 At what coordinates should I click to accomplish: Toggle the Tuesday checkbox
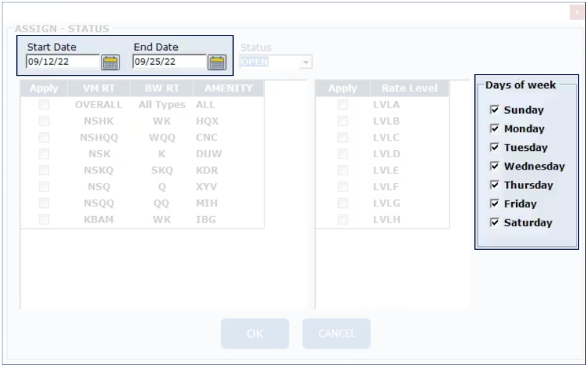[x=495, y=147]
